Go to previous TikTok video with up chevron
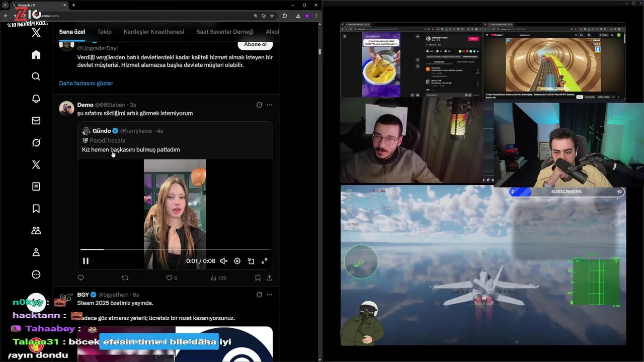644x362 pixels. pos(417,60)
